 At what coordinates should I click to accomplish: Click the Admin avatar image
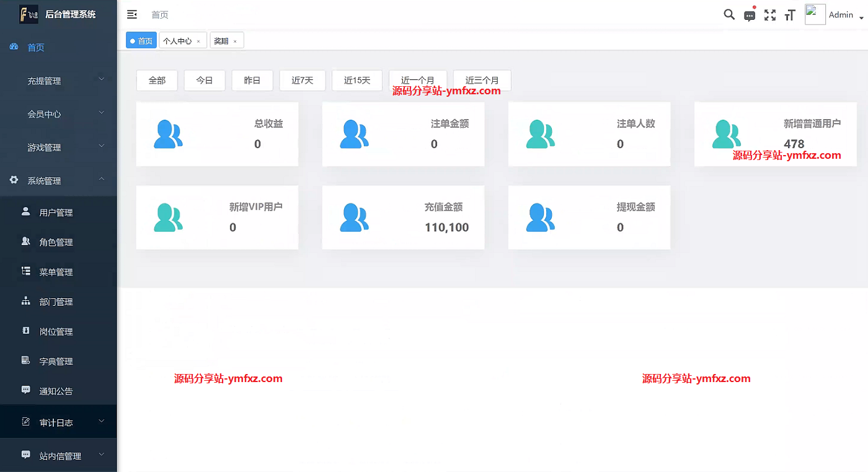(815, 14)
